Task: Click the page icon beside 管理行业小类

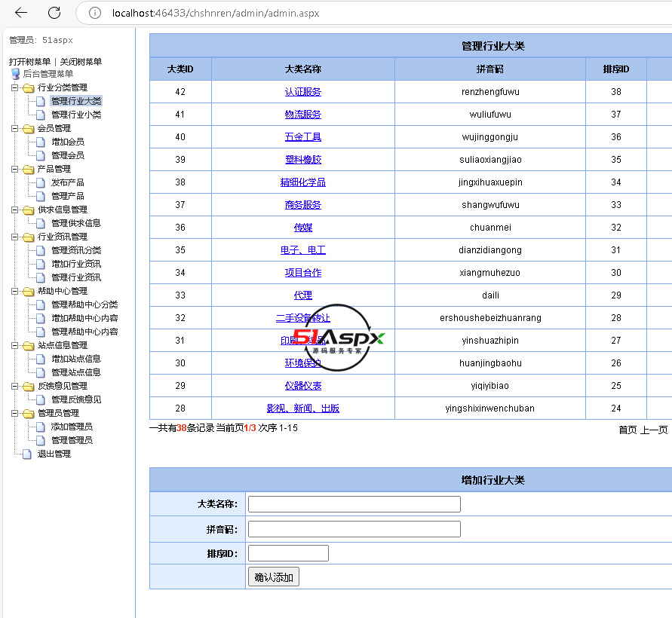Action: point(41,115)
